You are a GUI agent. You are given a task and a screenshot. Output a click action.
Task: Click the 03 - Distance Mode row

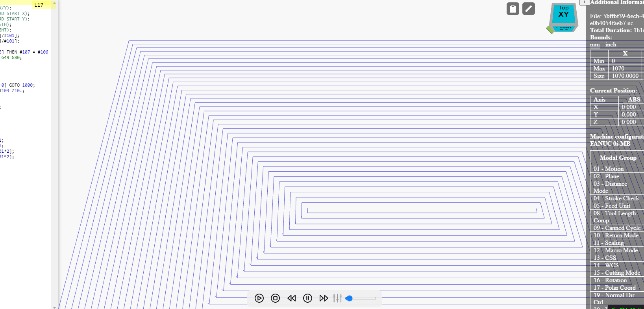point(617,187)
